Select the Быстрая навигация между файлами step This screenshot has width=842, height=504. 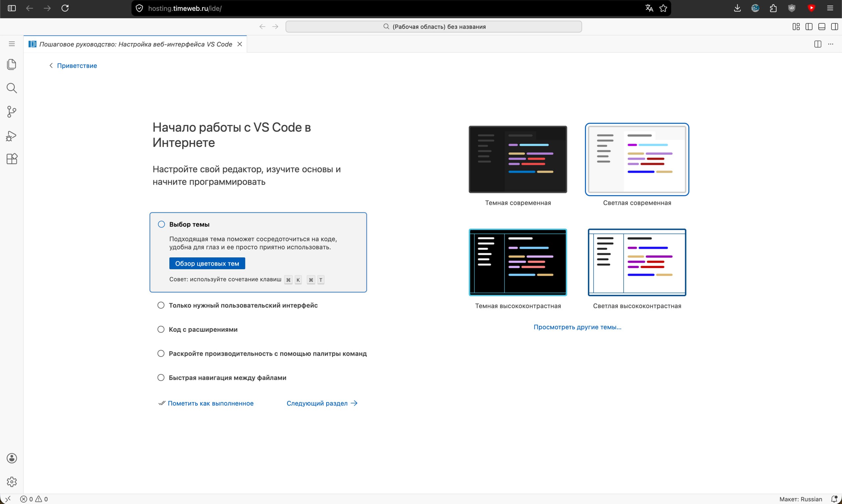(x=228, y=377)
